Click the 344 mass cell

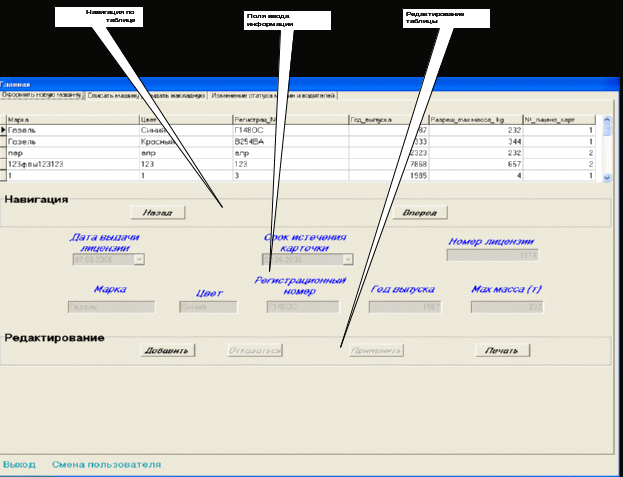click(x=476, y=141)
